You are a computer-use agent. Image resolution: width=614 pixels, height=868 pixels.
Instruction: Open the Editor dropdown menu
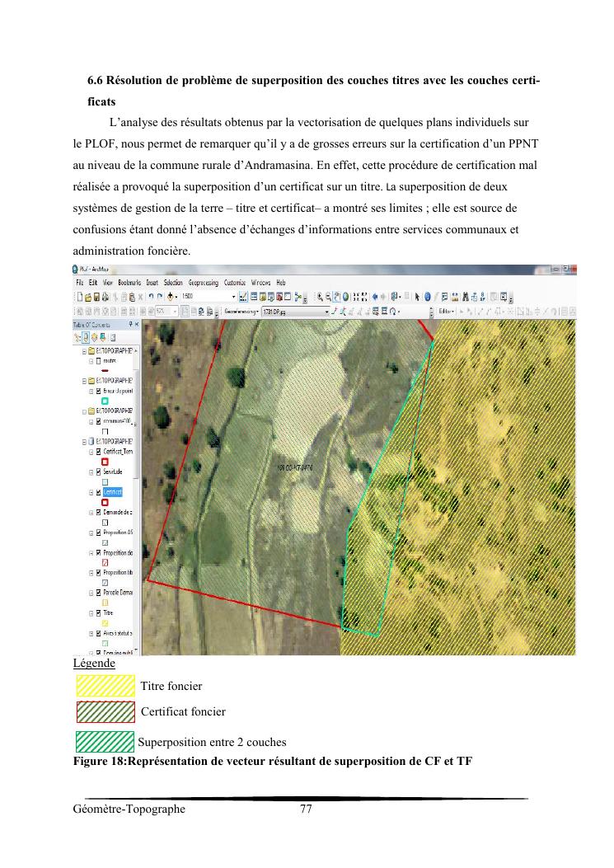[447, 312]
